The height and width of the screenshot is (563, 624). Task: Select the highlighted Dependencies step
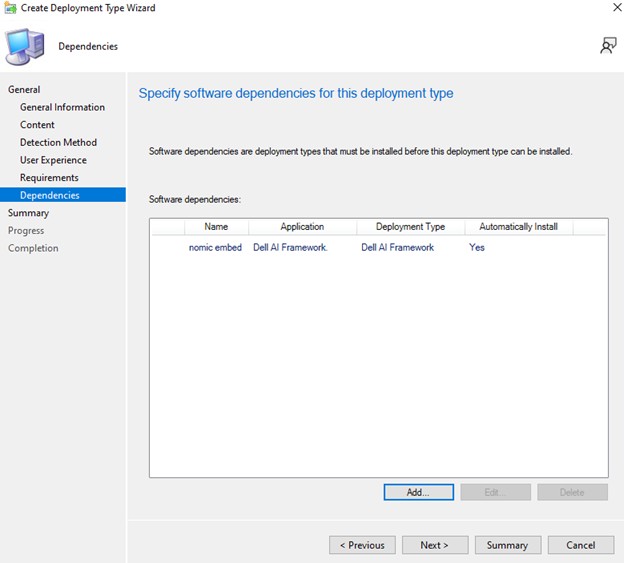49,195
